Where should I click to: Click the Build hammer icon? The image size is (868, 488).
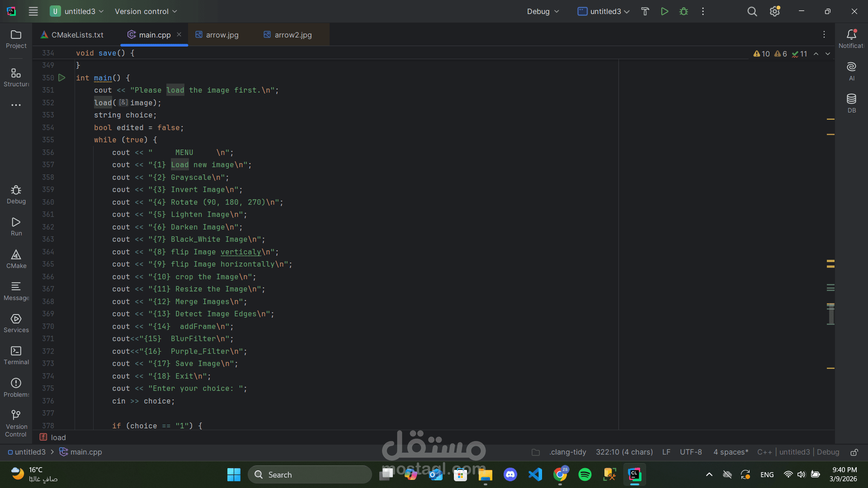click(x=645, y=11)
